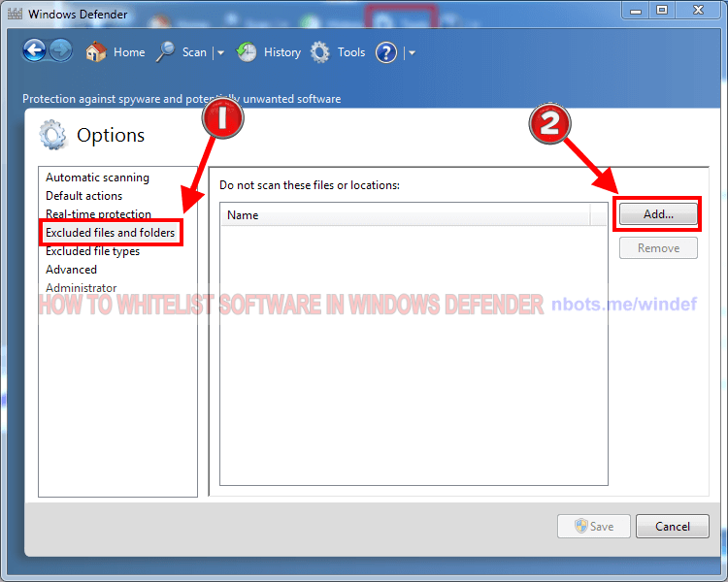The width and height of the screenshot is (728, 582).
Task: Expand the Scan options dropdown arrow
Action: tap(220, 53)
